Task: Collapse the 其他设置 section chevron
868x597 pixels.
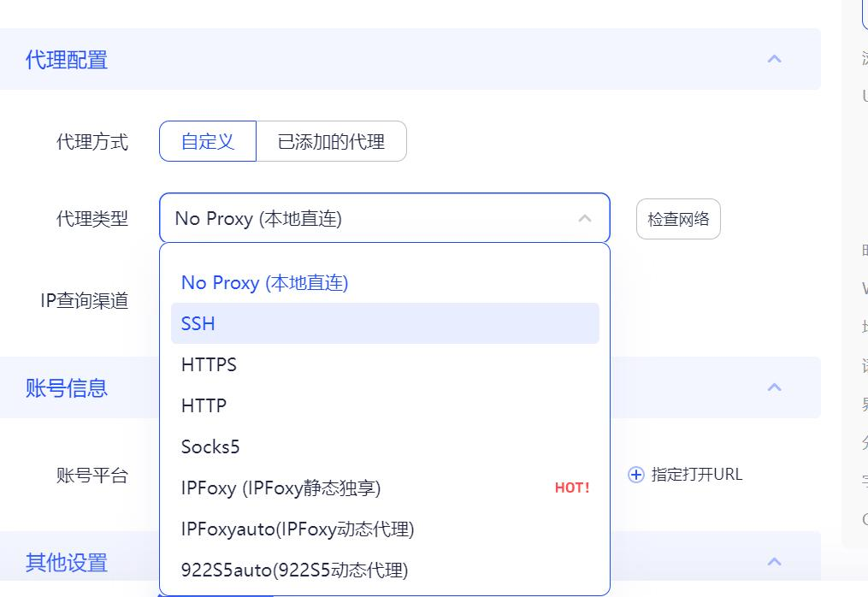Action: 774,562
